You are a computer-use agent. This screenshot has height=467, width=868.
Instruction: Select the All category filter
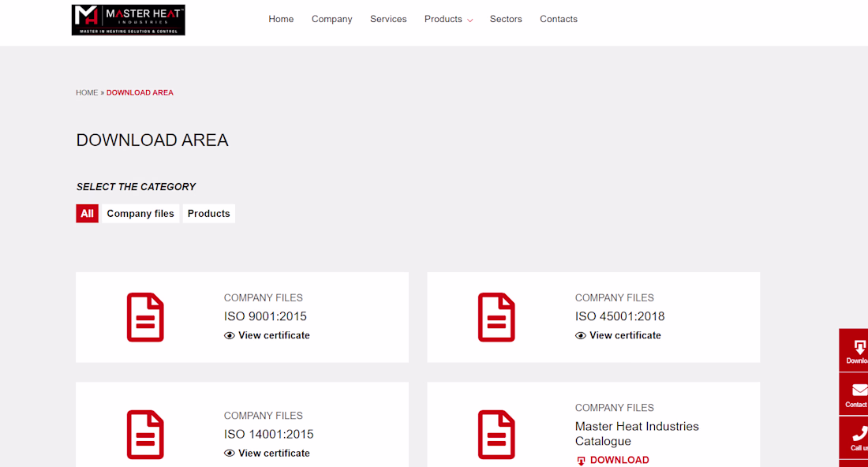[87, 214]
